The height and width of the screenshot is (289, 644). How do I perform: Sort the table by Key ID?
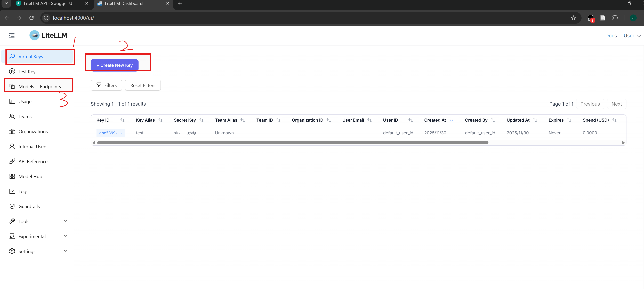click(x=122, y=120)
